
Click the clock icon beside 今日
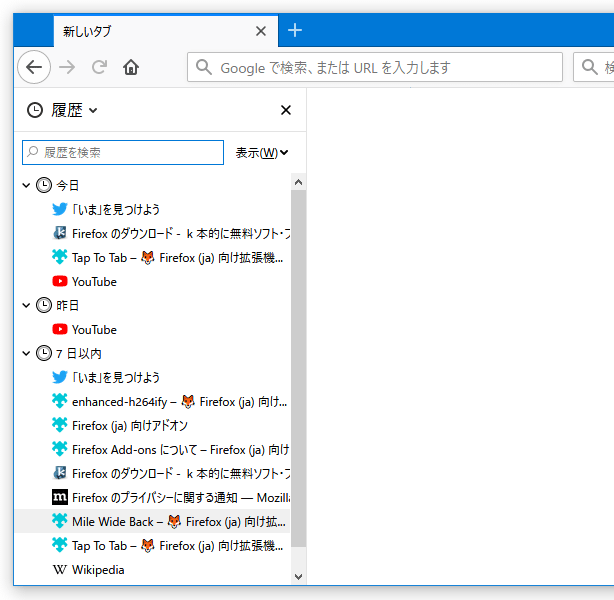tap(44, 185)
